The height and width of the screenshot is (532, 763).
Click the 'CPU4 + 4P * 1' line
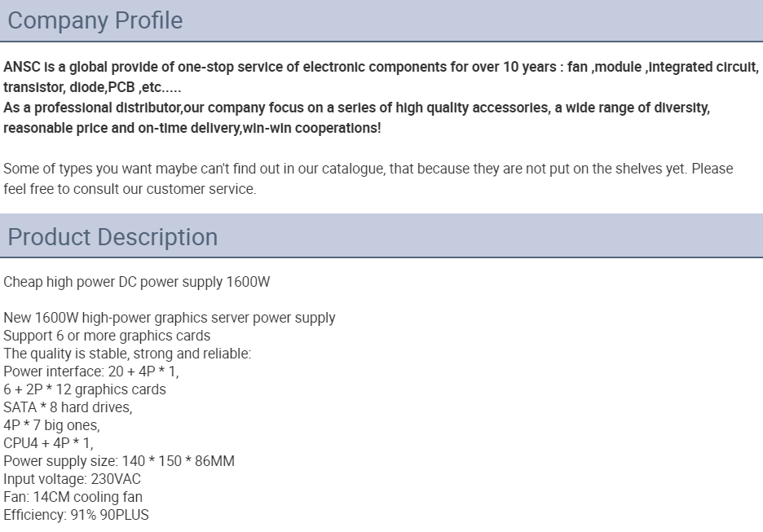click(48, 443)
